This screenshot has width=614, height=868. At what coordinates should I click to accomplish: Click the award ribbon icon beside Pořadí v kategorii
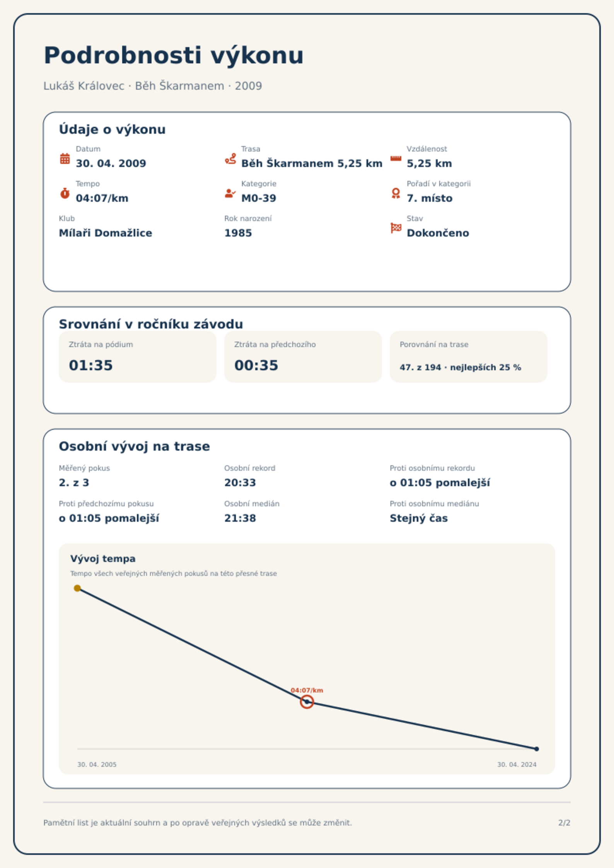pyautogui.click(x=396, y=193)
